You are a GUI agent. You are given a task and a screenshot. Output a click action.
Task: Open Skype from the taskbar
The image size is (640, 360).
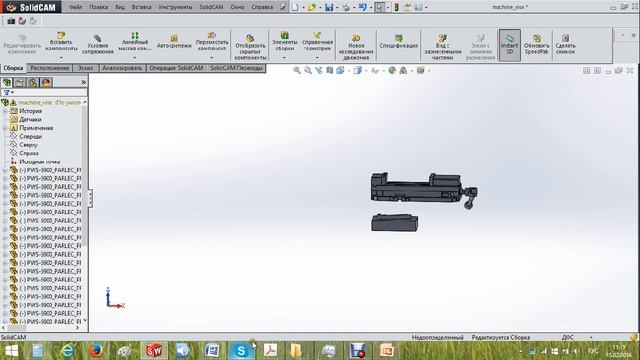pos(241,351)
